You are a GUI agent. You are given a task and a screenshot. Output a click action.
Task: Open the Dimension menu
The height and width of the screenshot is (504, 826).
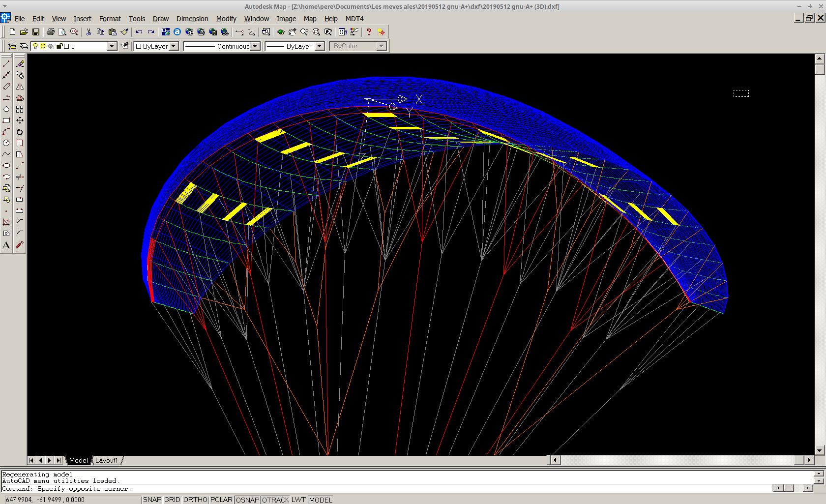pyautogui.click(x=192, y=19)
